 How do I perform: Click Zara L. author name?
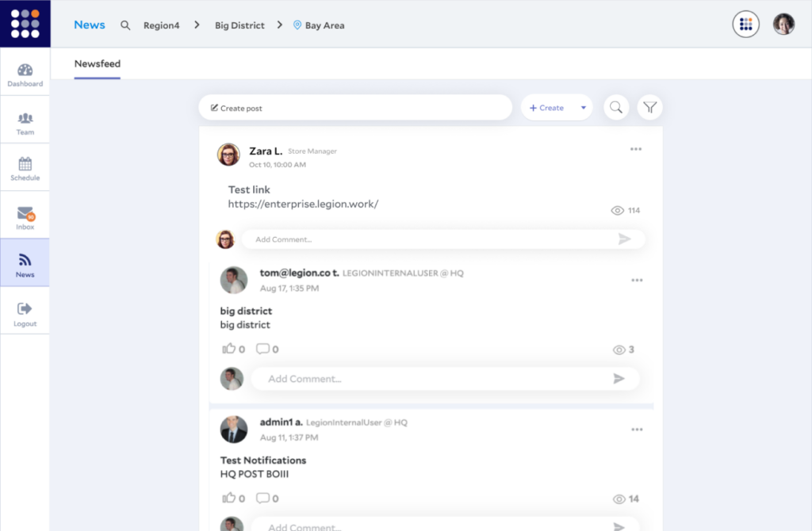tap(266, 151)
